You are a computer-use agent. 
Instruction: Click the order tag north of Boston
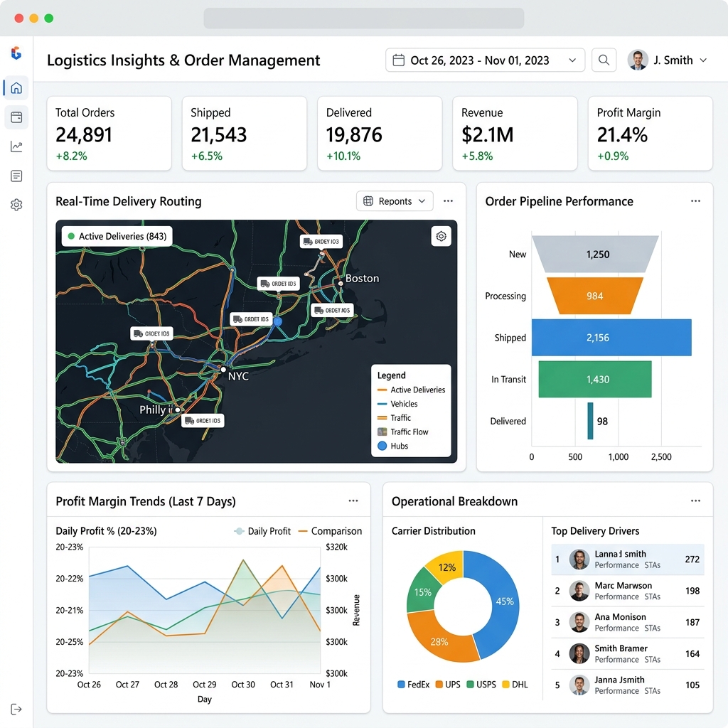tap(321, 242)
